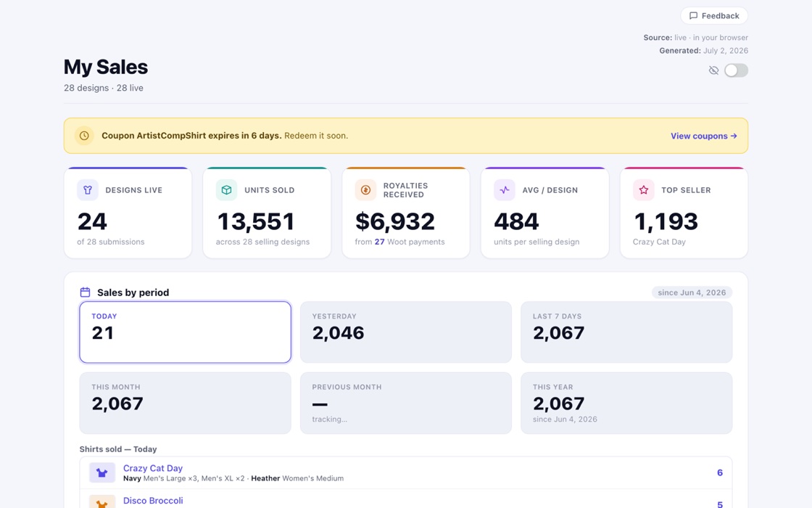Click the 1,193 top seller value

pos(666,222)
